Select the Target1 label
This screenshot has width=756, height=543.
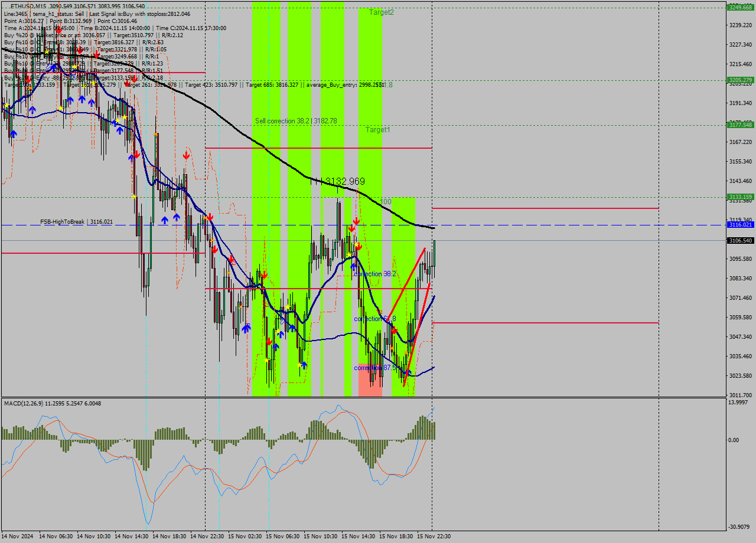378,129
